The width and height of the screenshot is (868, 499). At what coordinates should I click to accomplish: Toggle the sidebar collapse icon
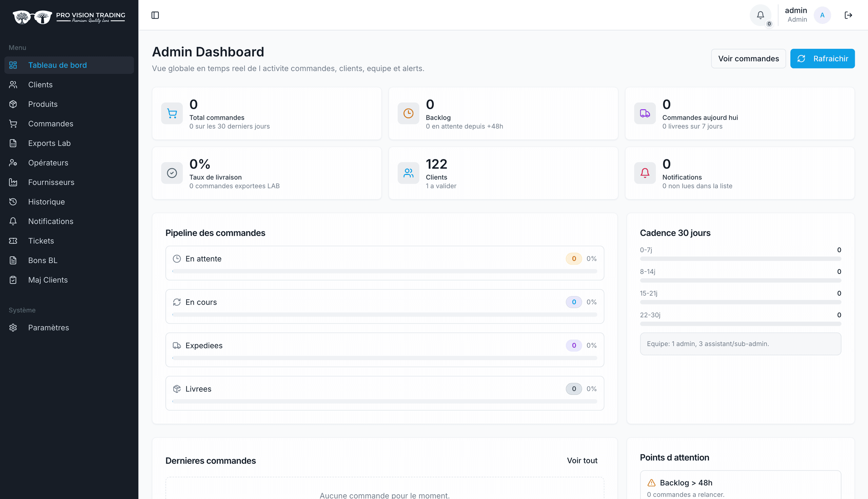[155, 15]
